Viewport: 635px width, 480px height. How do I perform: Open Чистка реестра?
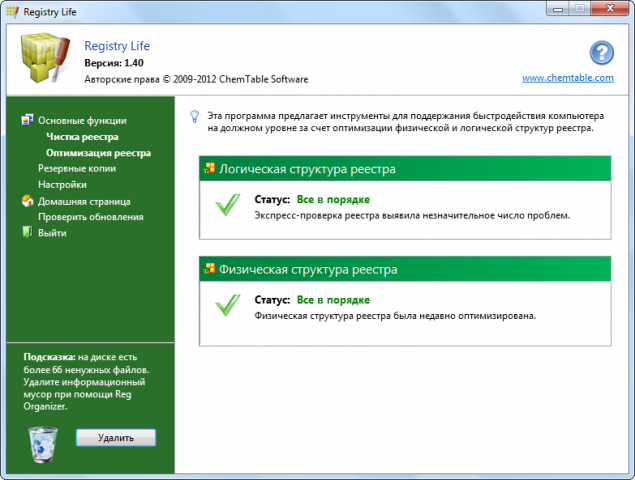82,137
